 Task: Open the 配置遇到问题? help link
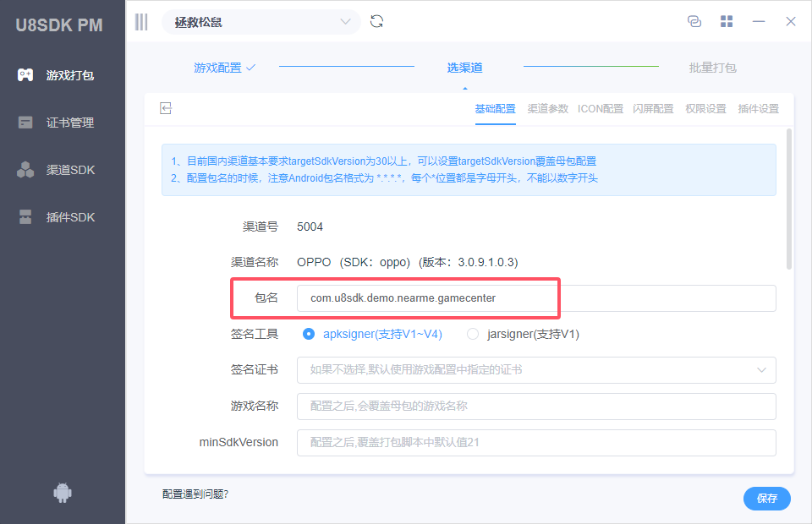click(195, 494)
